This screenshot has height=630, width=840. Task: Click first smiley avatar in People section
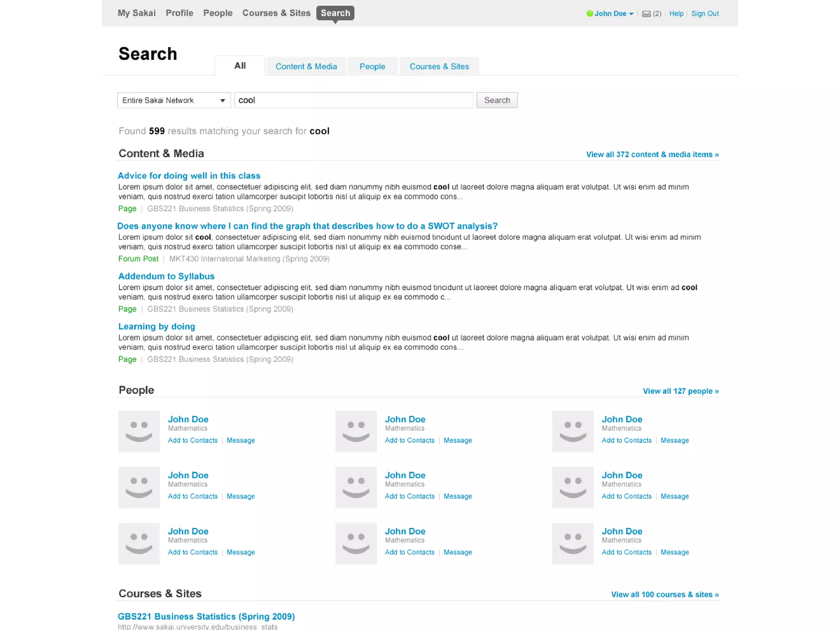139,431
